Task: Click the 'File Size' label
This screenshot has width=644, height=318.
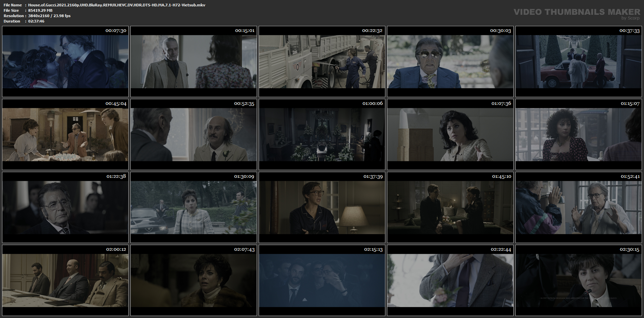Action: (11, 10)
